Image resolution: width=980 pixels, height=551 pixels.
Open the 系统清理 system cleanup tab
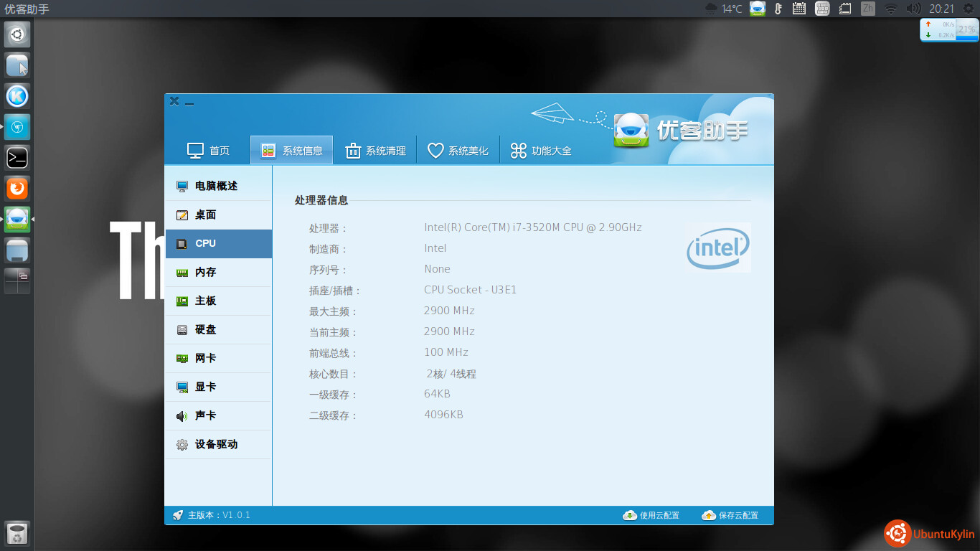click(375, 151)
